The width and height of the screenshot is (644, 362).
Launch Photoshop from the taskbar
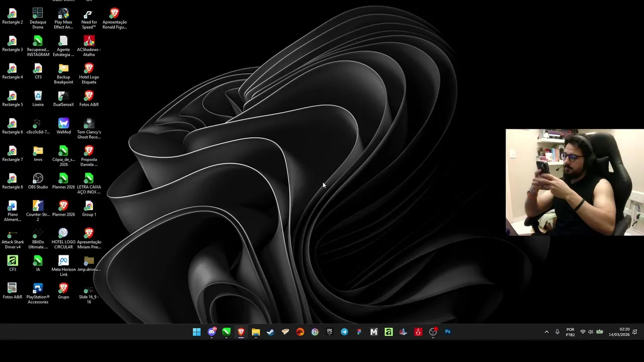coord(448,332)
